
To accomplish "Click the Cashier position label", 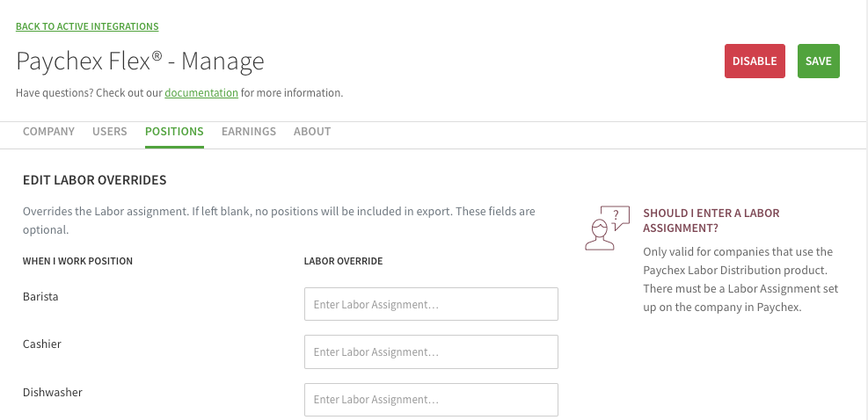I will 42,344.
